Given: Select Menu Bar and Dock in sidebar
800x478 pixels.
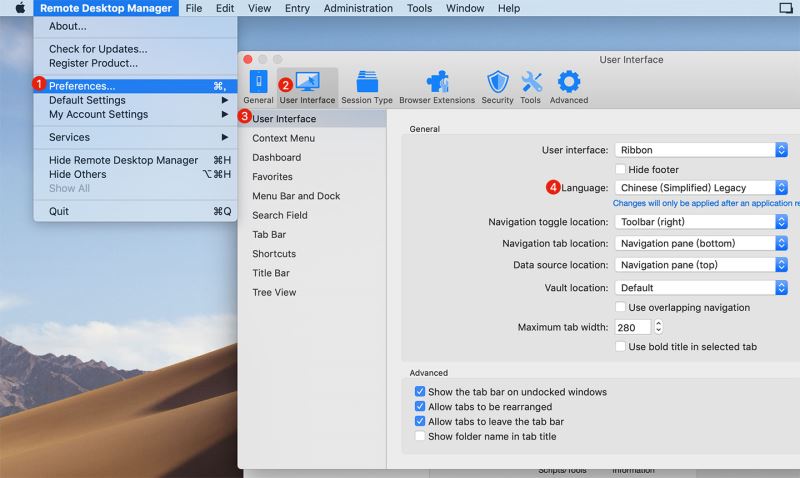Looking at the screenshot, I should point(312,196).
